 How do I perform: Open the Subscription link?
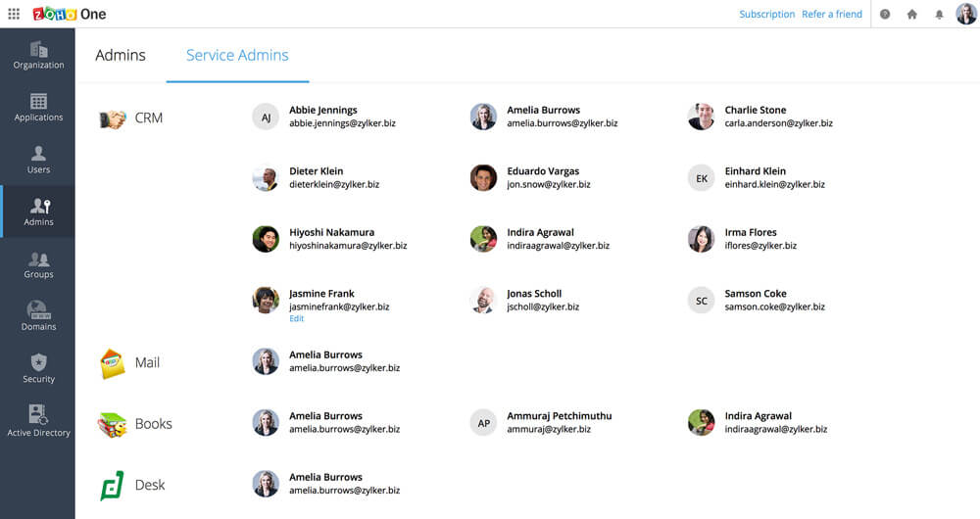tap(766, 15)
